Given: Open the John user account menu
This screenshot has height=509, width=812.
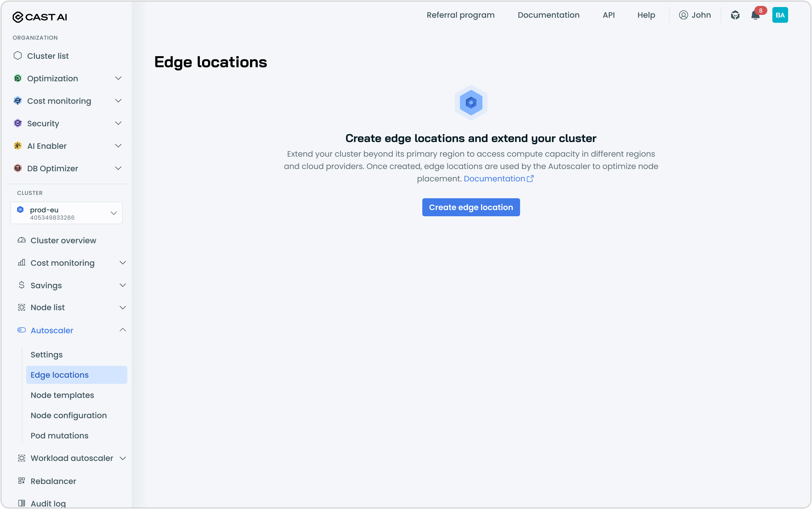Looking at the screenshot, I should [x=695, y=15].
